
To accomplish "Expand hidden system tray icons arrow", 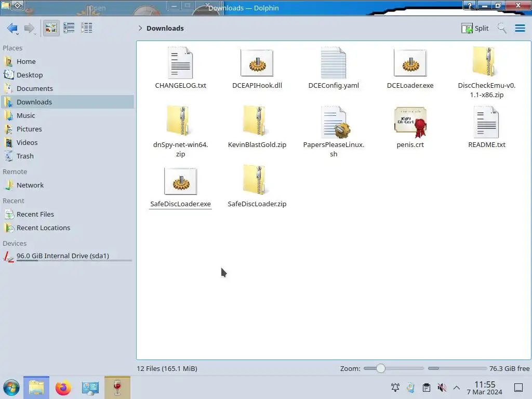I will [457, 388].
